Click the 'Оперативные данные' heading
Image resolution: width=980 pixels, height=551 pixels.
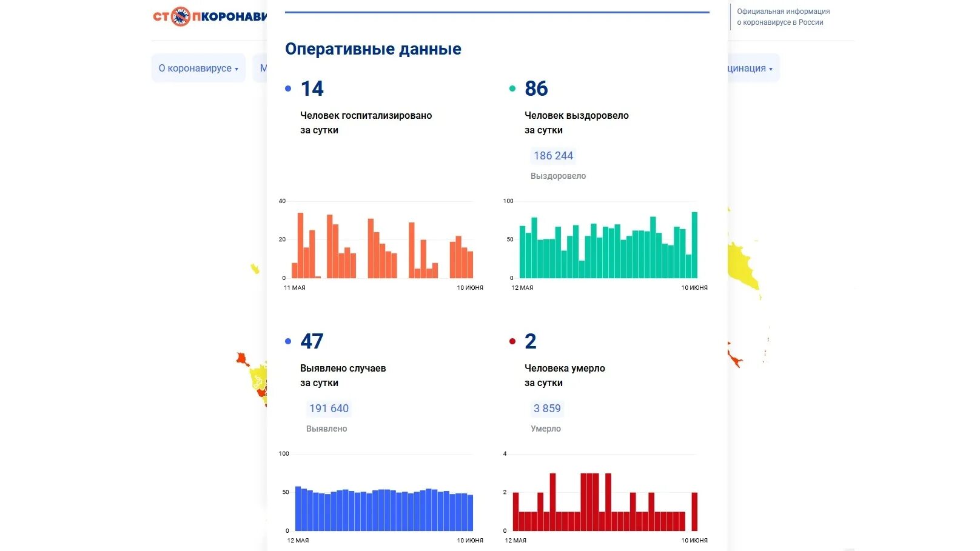click(x=373, y=49)
